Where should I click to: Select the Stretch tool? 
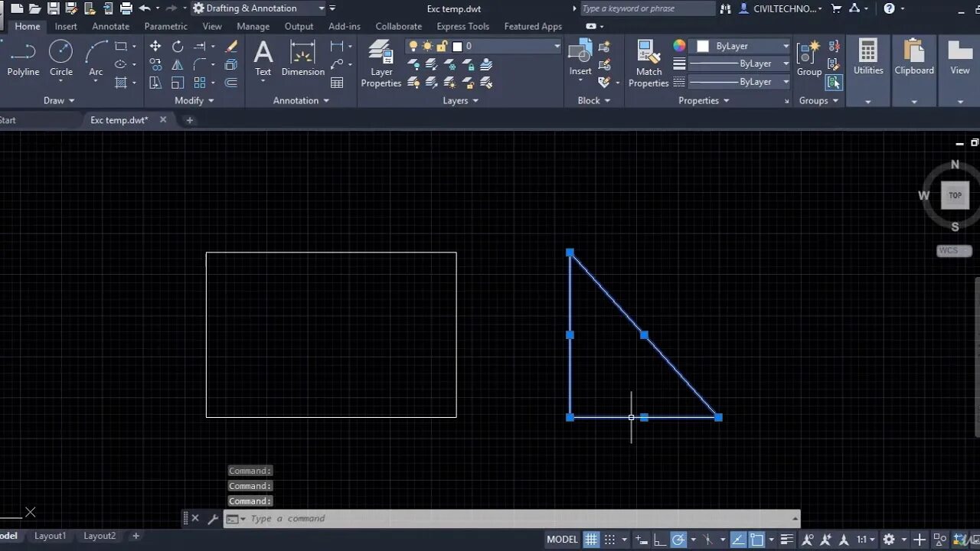pyautogui.click(x=155, y=83)
